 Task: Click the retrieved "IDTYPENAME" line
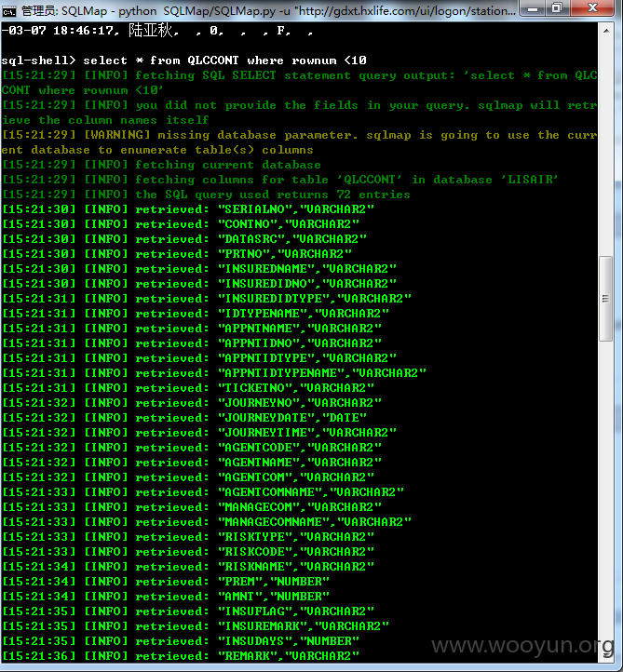point(196,314)
